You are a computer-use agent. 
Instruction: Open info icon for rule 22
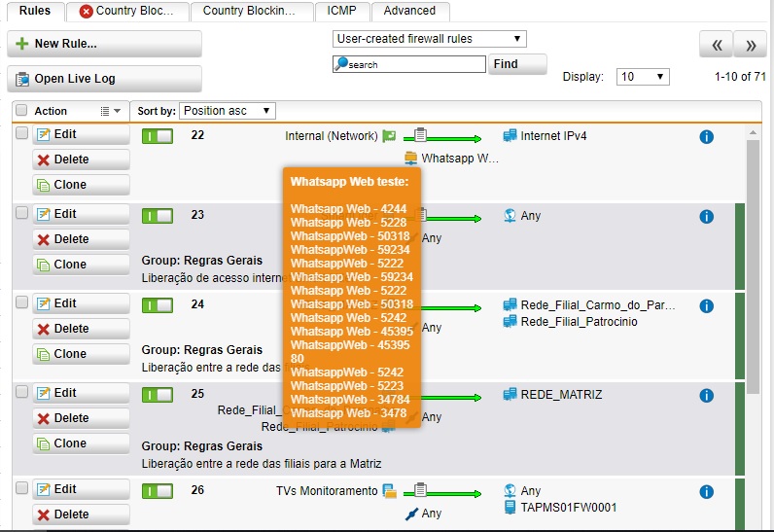706,137
